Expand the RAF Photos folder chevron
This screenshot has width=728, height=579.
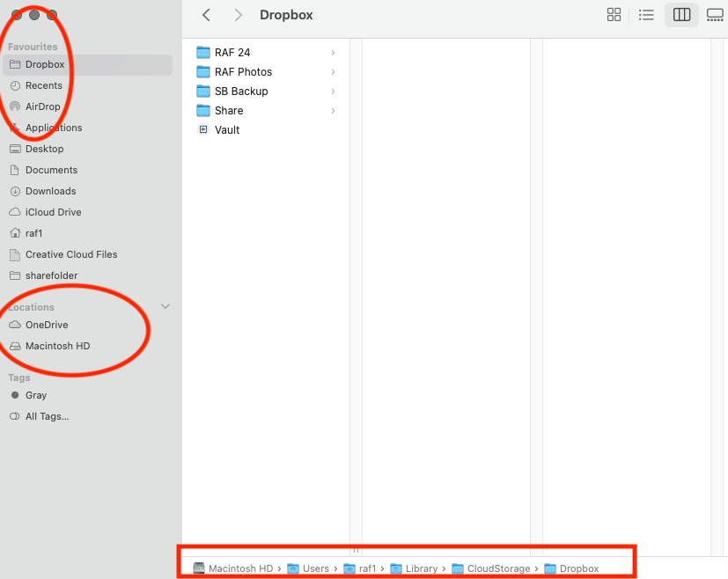pyautogui.click(x=332, y=71)
